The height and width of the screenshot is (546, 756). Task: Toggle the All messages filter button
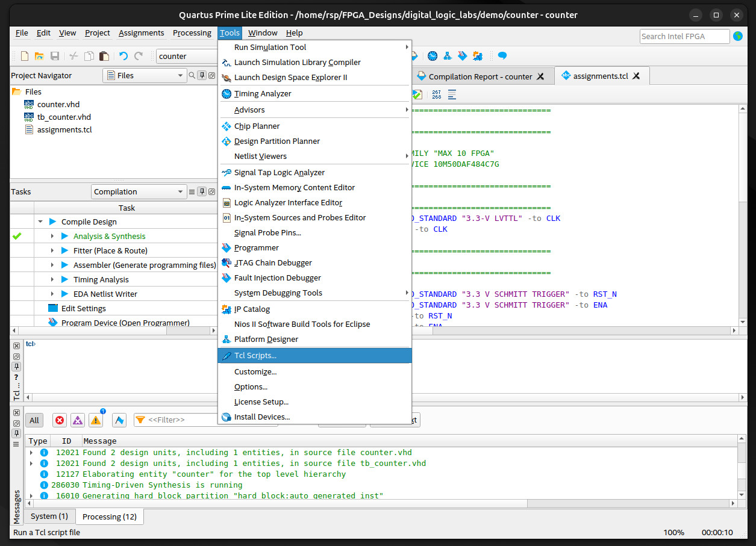pos(34,420)
